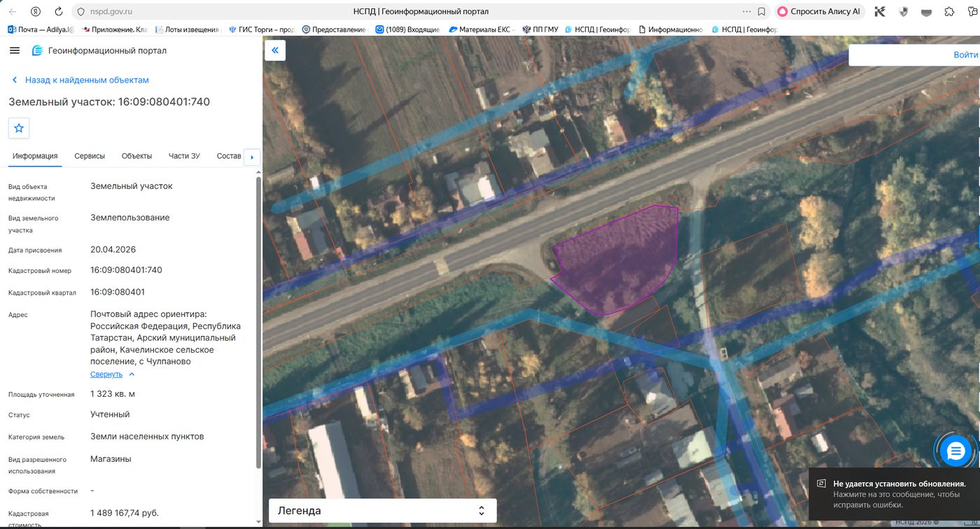The height and width of the screenshot is (529, 980).
Task: Open the Части ЗУ tab
Action: click(184, 156)
